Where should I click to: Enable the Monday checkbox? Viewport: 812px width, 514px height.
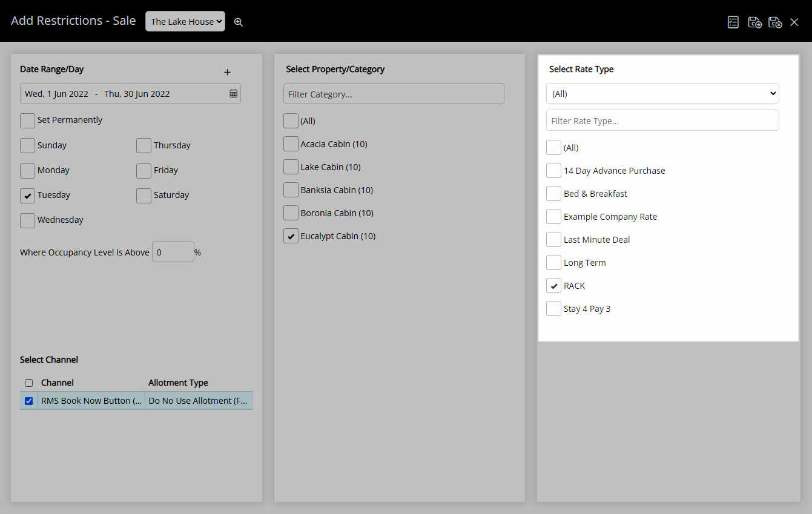(x=27, y=170)
